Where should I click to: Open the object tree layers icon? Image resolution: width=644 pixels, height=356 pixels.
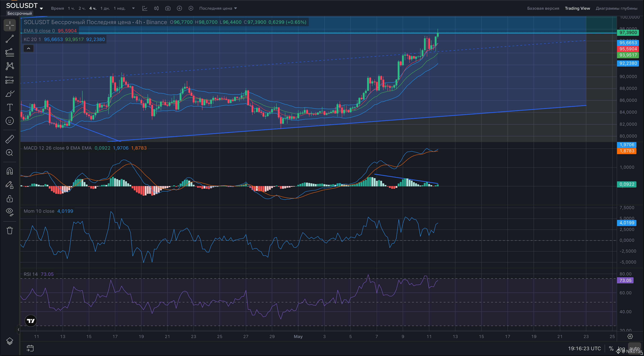coord(10,341)
